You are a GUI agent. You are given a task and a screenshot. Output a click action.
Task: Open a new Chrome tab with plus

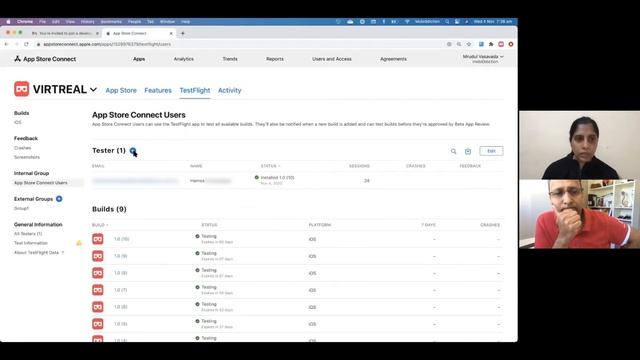[182, 33]
